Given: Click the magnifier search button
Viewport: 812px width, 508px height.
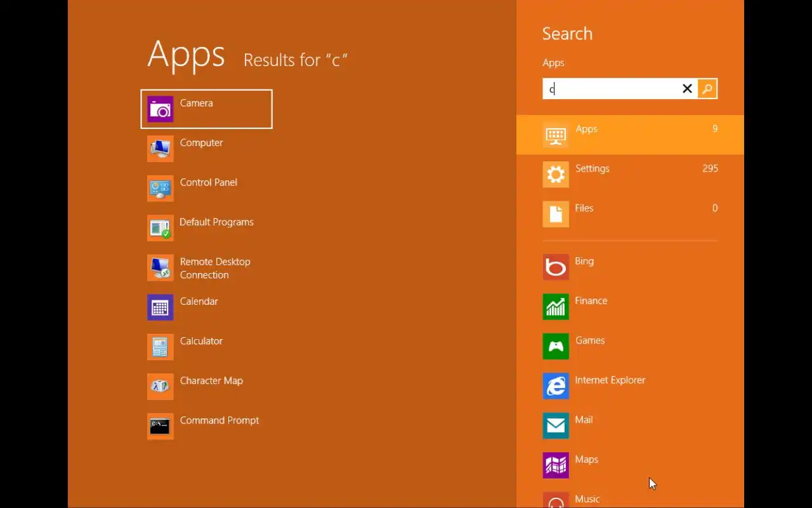Looking at the screenshot, I should [x=707, y=89].
